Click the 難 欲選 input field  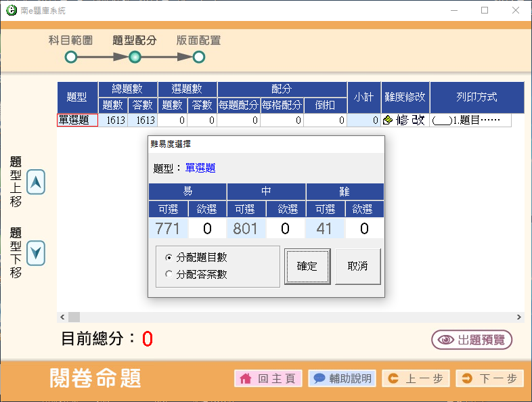click(364, 229)
